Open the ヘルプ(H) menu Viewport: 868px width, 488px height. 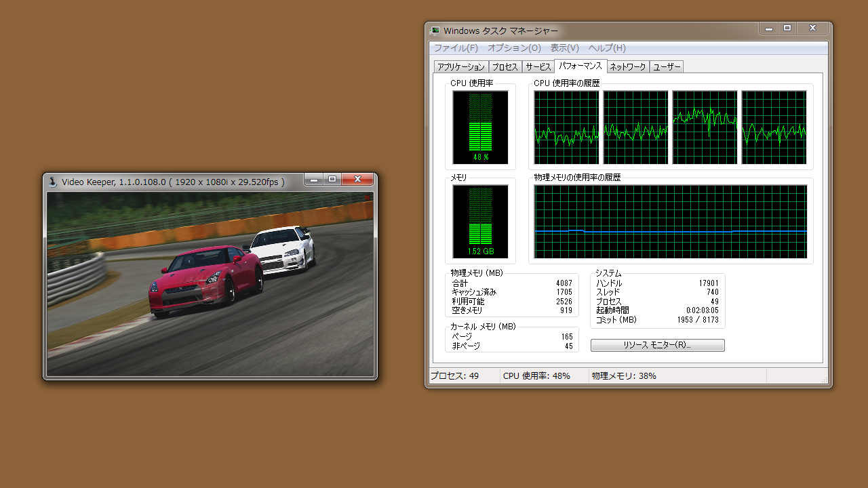pyautogui.click(x=607, y=48)
